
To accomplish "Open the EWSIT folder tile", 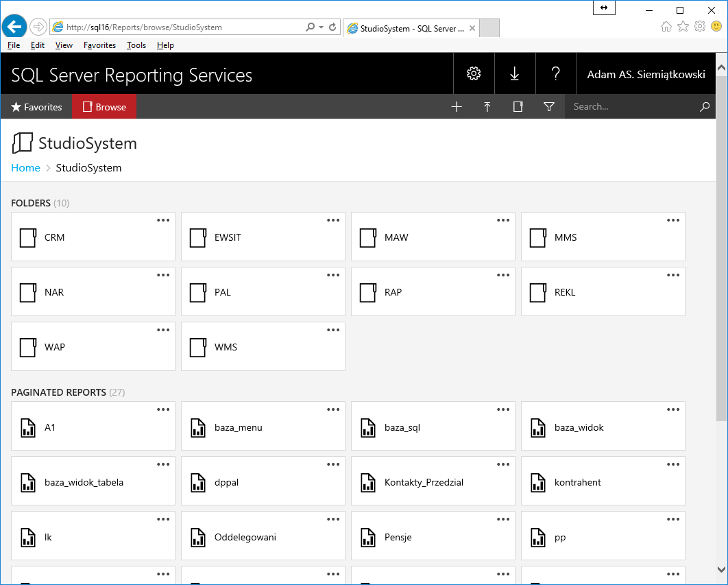I will [x=263, y=237].
